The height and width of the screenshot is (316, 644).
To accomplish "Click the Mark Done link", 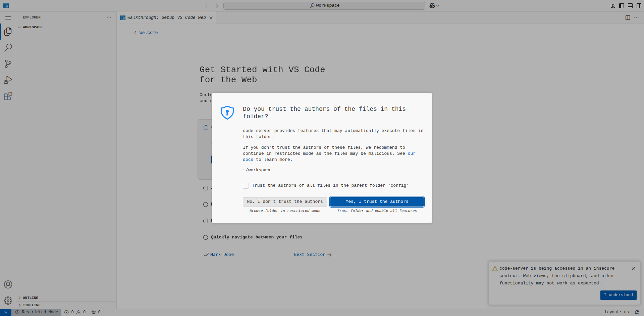I will (219, 255).
